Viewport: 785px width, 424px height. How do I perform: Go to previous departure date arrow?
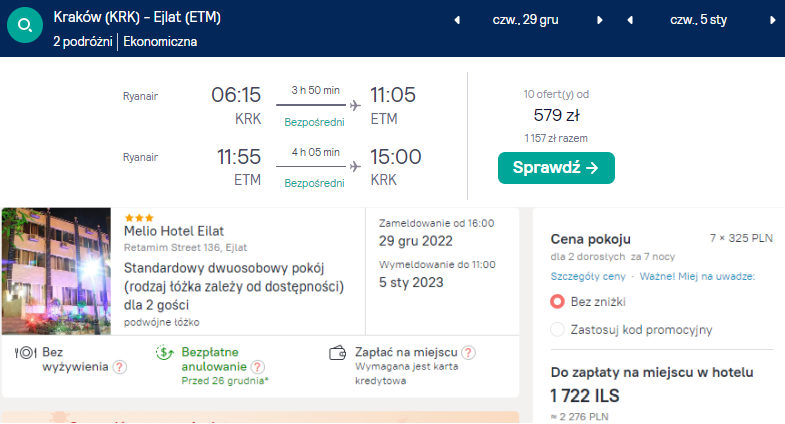457,20
